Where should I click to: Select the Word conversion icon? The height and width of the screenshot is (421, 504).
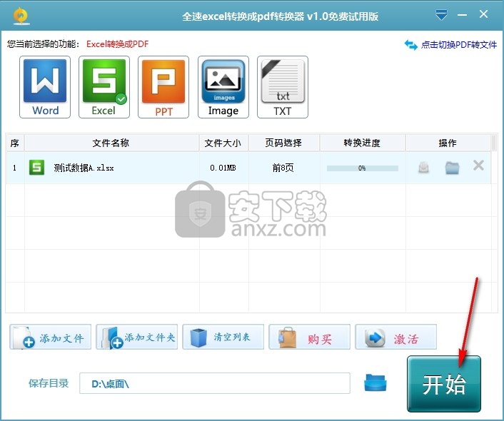pos(45,87)
